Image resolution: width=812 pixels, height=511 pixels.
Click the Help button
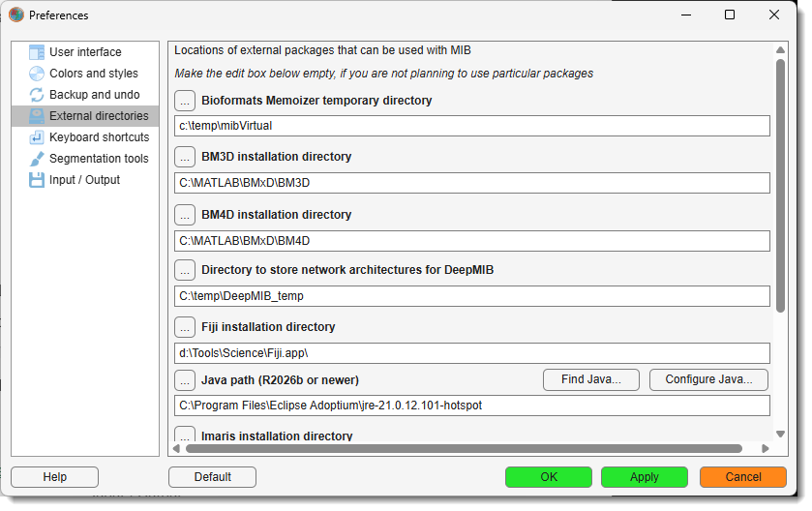[54, 477]
